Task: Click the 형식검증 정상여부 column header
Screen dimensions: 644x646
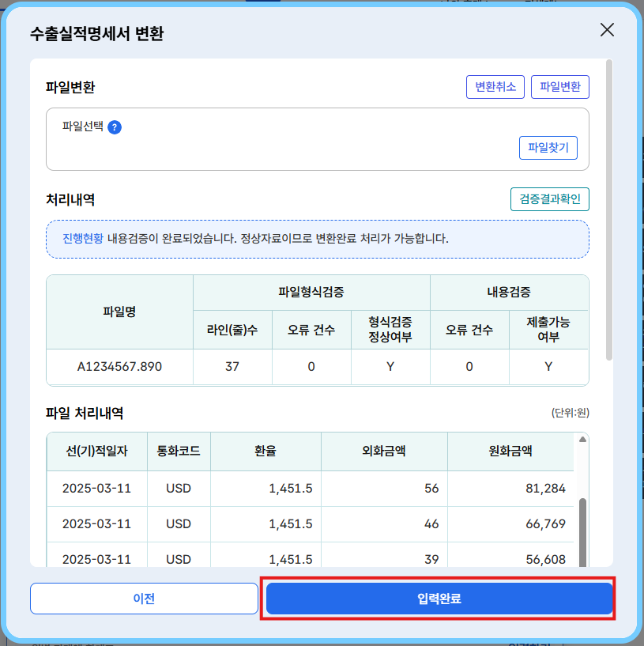Action: pos(390,330)
